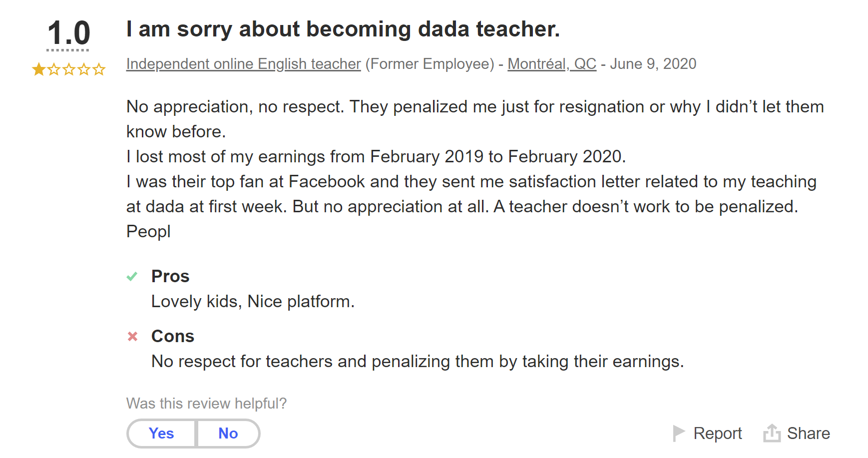Click the Report text label
Screen dimensions: 868x458
[x=717, y=433]
